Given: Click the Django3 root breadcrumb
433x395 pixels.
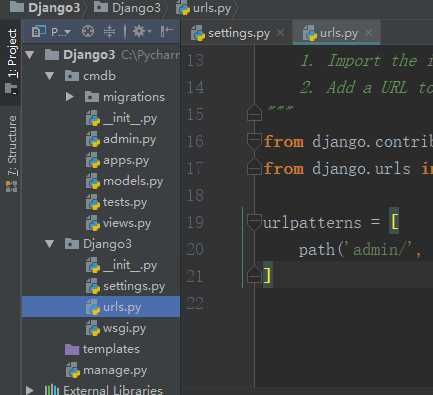Looking at the screenshot, I should 45,8.
